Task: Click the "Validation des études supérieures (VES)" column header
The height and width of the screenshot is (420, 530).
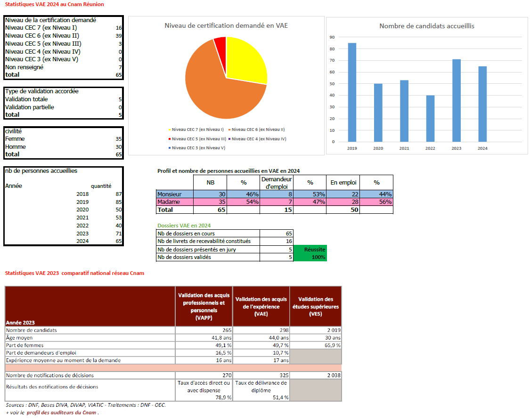Action: pyautogui.click(x=315, y=306)
